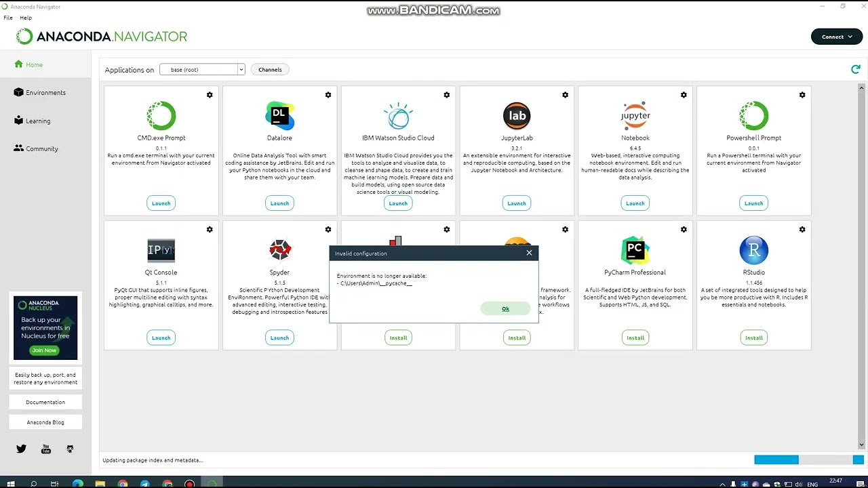Click the PyCharm Professional application icon
This screenshot has height=488, width=868.
click(x=635, y=250)
